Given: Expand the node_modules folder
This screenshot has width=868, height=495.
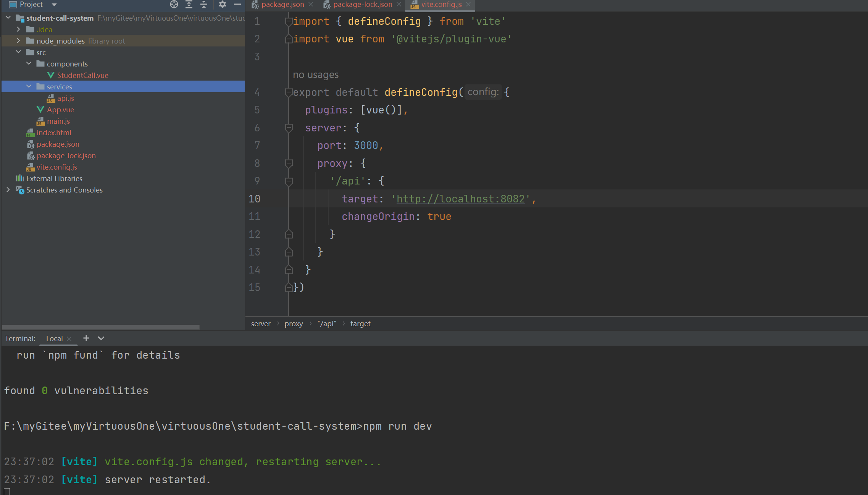Looking at the screenshot, I should 18,40.
